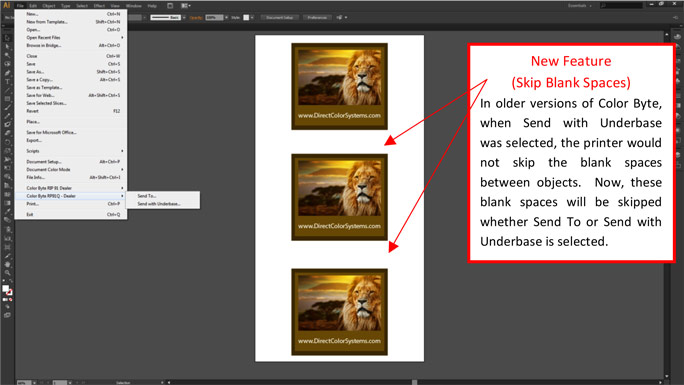Select the Lasso tool
The width and height of the screenshot is (684, 385).
click(x=7, y=64)
